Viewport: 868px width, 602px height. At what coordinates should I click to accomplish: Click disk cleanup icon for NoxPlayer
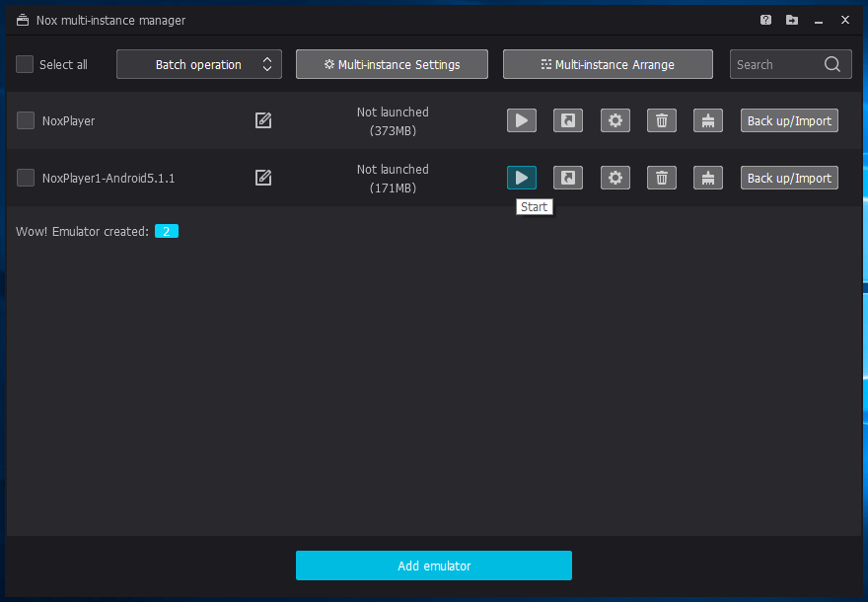(708, 120)
